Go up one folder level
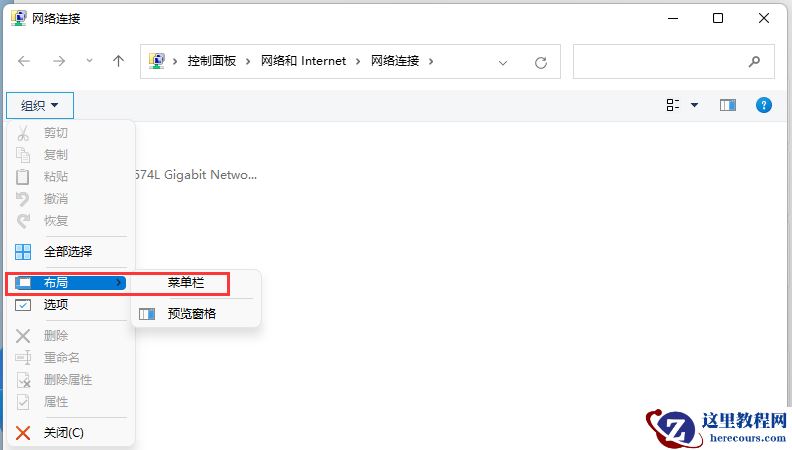 tap(118, 61)
